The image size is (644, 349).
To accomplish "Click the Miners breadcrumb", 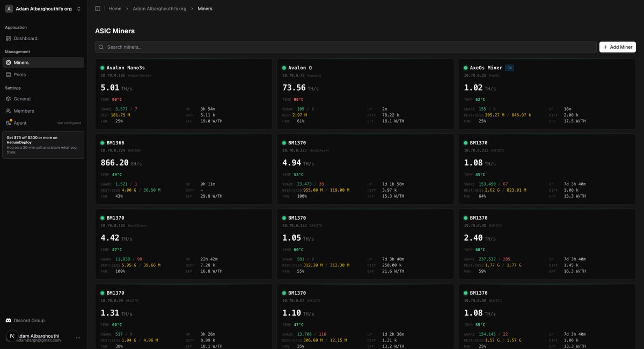I will click(205, 9).
